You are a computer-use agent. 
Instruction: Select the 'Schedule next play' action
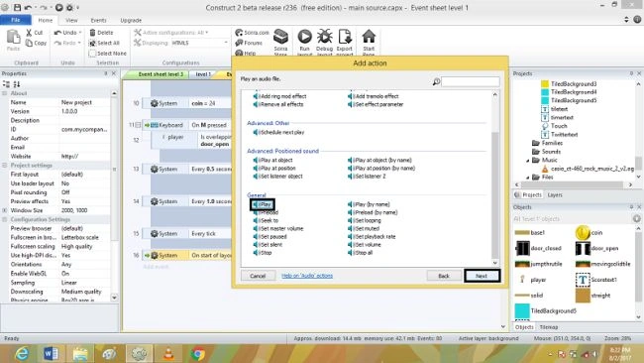[x=278, y=132]
